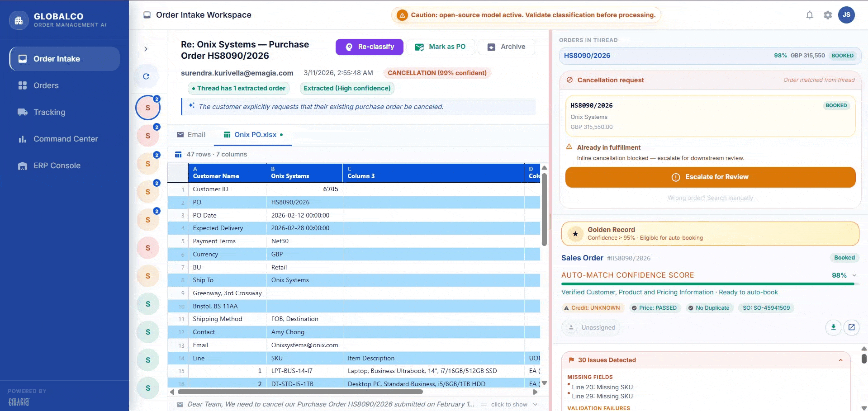Expand the Auto-Match Confidence Score details
868x411 pixels.
click(854, 275)
